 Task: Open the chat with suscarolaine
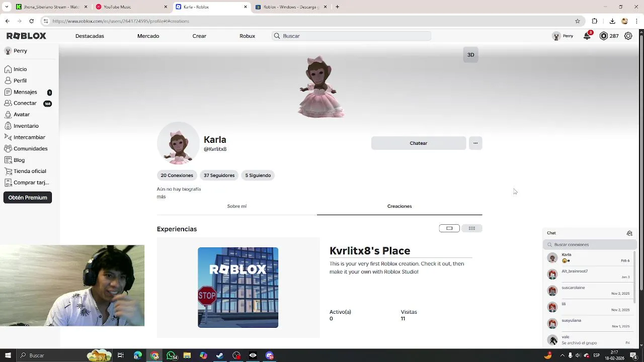pos(589,291)
